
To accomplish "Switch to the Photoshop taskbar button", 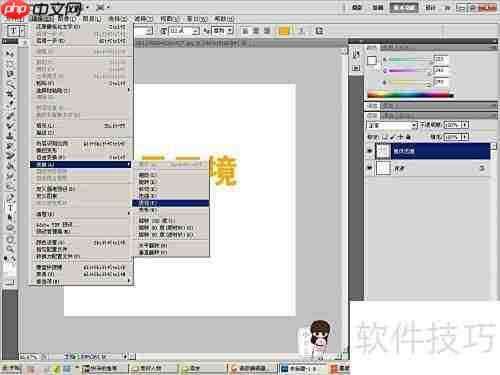I will tap(303, 368).
